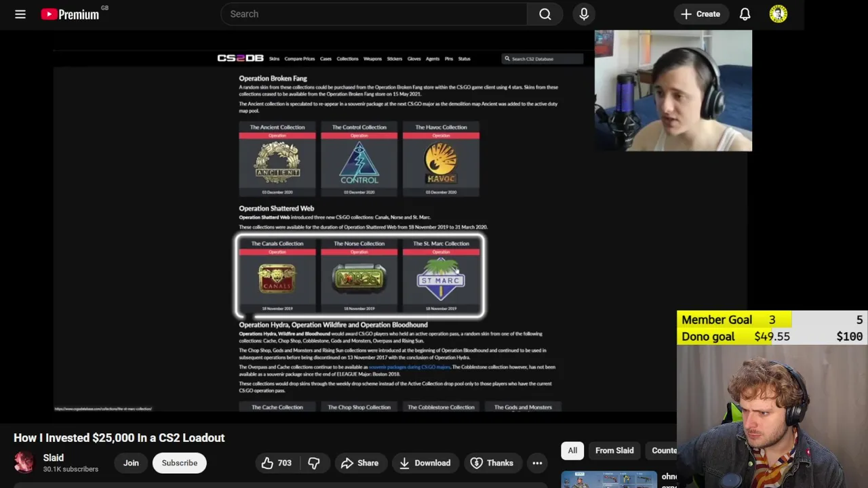Open Gloves in the CS2DB nav
868x488 pixels.
[x=414, y=59]
